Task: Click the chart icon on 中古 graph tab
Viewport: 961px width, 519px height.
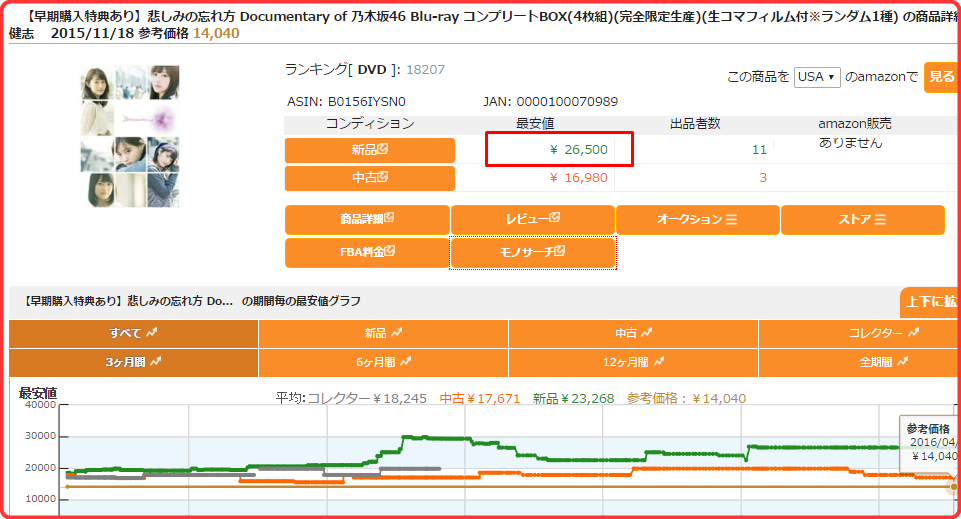Action: pyautogui.click(x=647, y=332)
